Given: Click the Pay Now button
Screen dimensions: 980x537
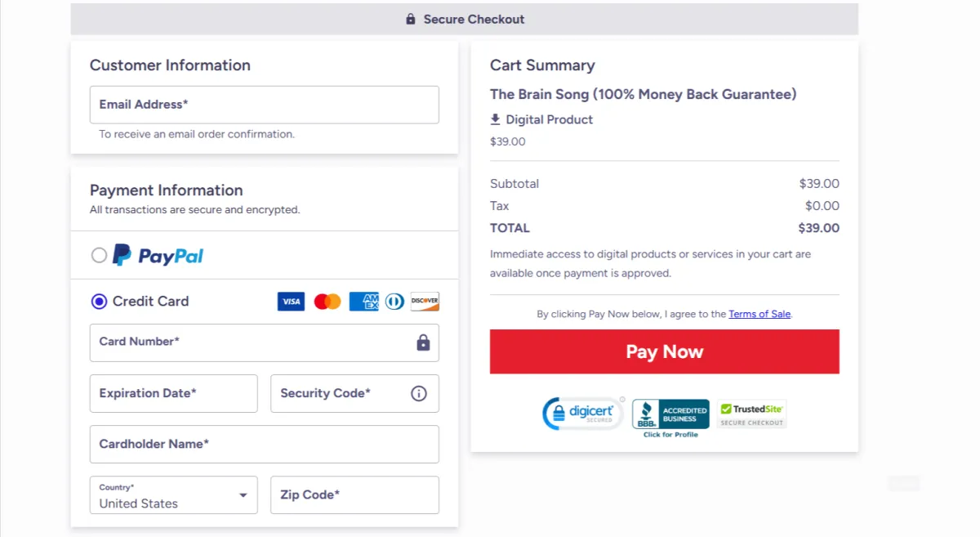Looking at the screenshot, I should pyautogui.click(x=664, y=351).
